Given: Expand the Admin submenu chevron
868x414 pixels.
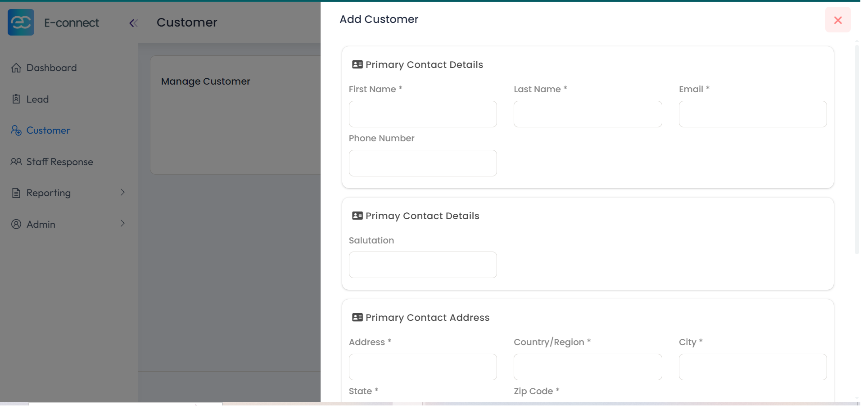Looking at the screenshot, I should (122, 224).
